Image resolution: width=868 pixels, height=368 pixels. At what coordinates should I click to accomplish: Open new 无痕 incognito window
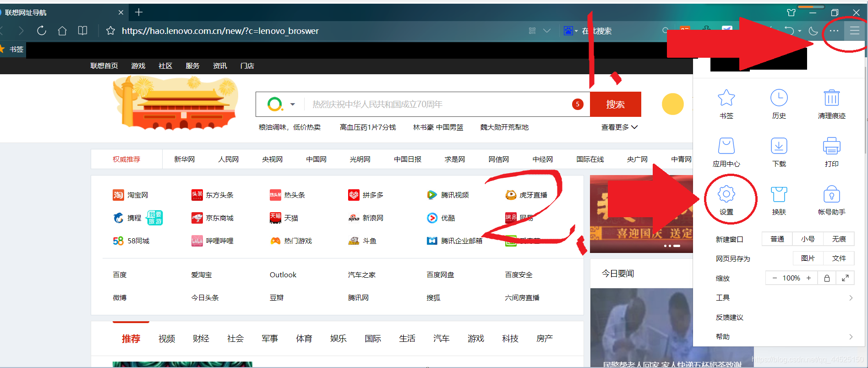point(839,239)
